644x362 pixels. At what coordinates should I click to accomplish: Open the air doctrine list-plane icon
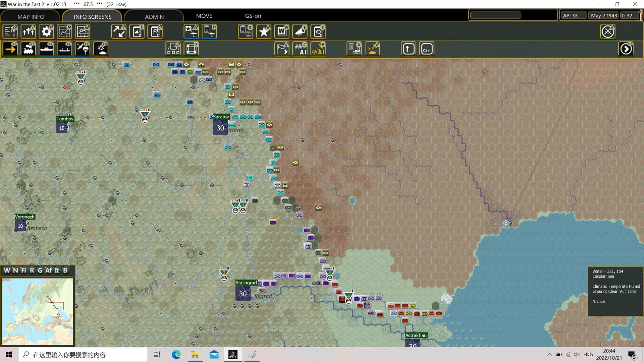point(209,32)
